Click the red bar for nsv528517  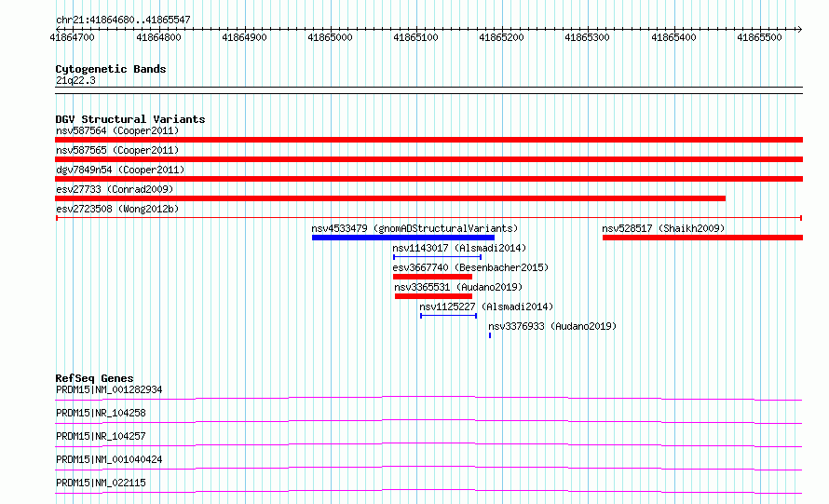click(702, 238)
